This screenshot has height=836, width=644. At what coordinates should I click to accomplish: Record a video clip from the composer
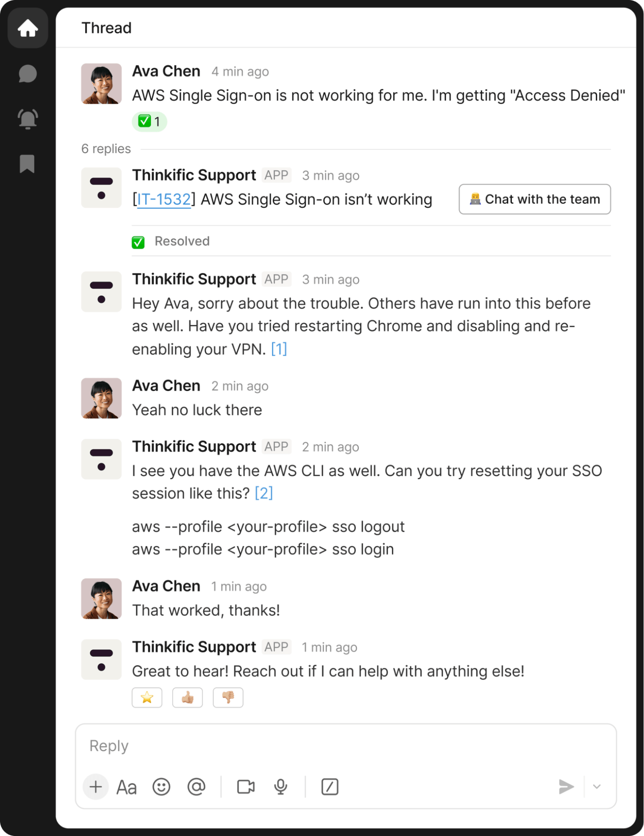246,786
